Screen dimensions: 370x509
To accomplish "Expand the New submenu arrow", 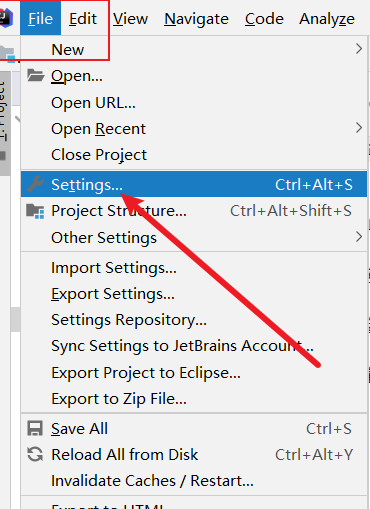I will coord(359,49).
